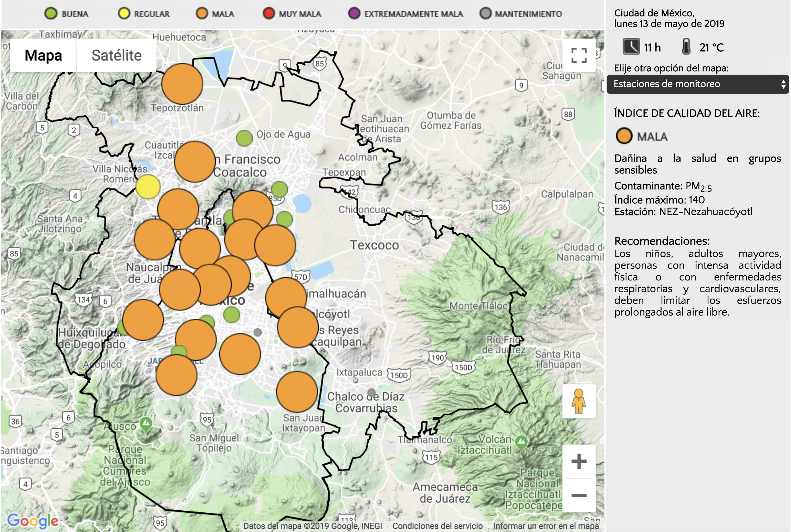Click the green BUENA legend circle
Screen dimensions: 791x532
(x=51, y=13)
